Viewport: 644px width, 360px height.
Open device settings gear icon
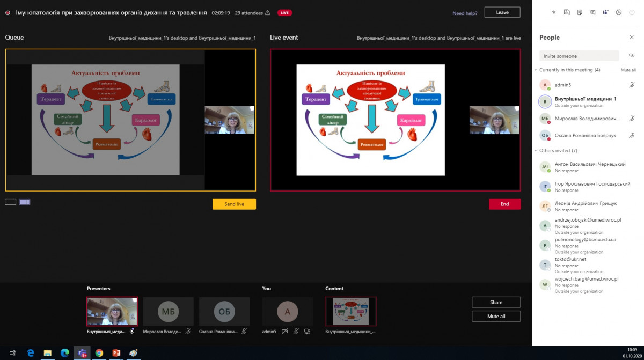point(618,12)
